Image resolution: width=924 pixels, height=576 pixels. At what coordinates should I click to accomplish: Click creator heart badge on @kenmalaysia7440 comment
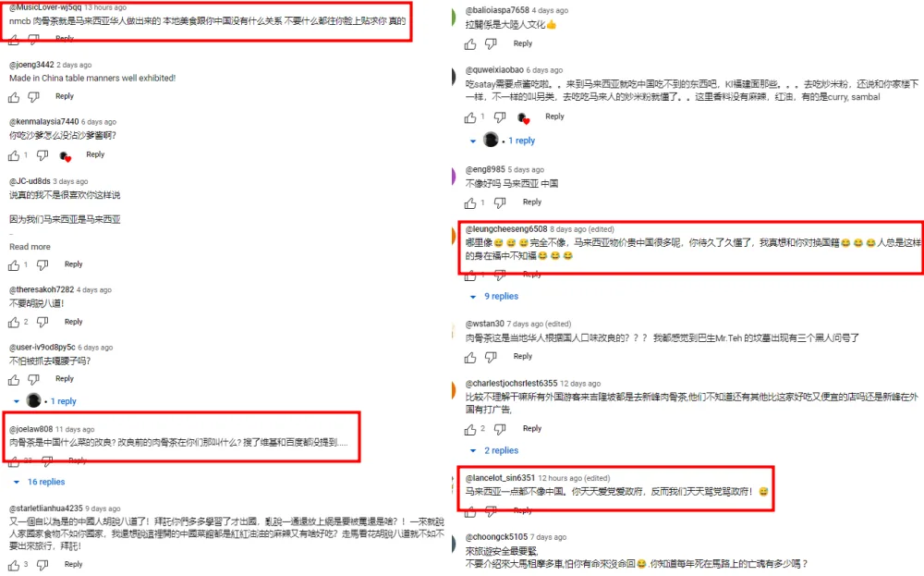[66, 156]
